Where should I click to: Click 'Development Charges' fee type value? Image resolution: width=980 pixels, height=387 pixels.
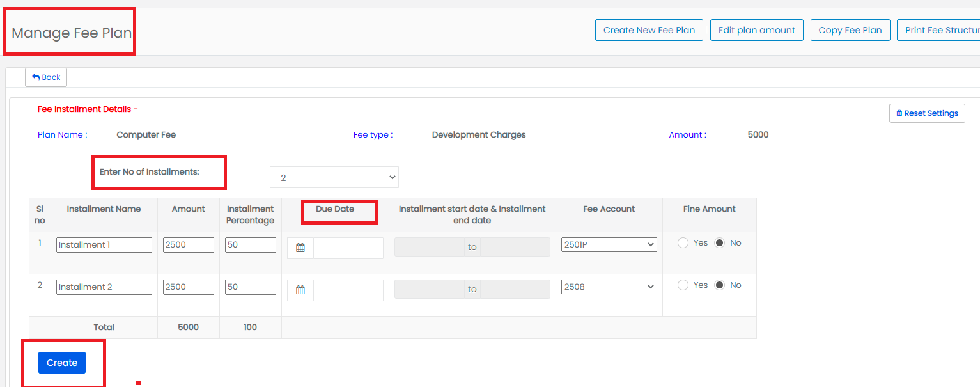[x=479, y=135]
